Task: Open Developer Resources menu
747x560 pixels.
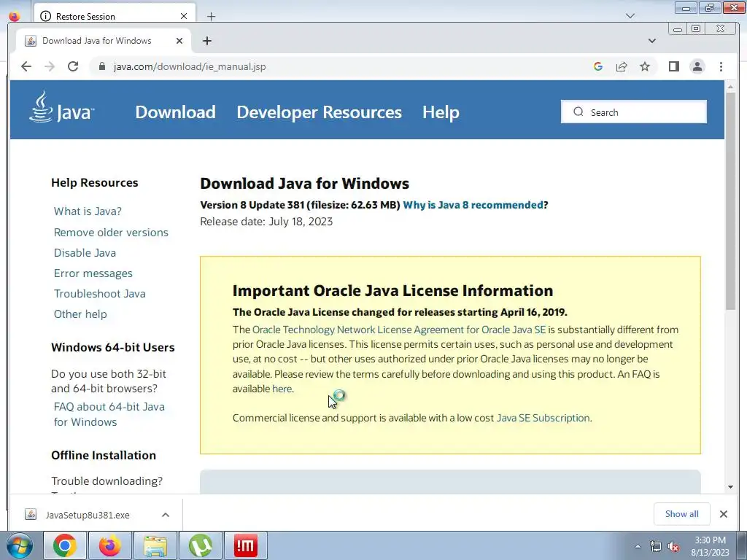Action: 320,112
